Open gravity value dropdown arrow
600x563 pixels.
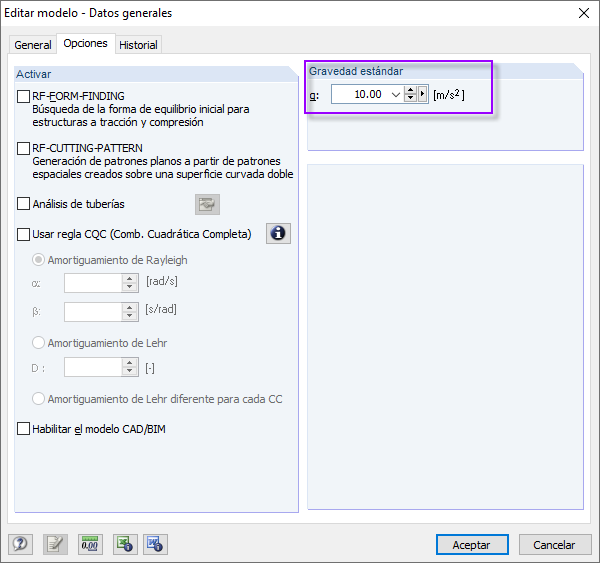(x=396, y=95)
